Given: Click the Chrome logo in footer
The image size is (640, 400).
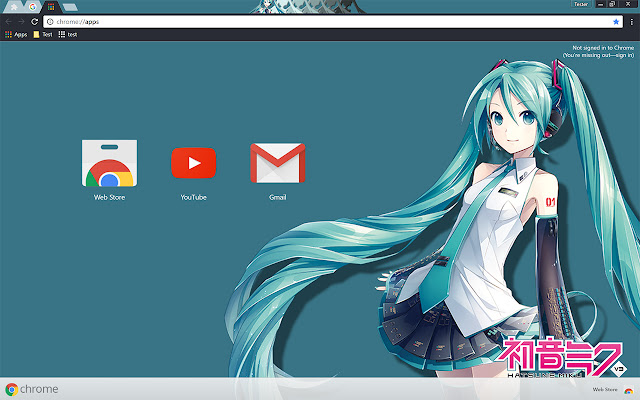Looking at the screenshot, I should click(x=32, y=389).
